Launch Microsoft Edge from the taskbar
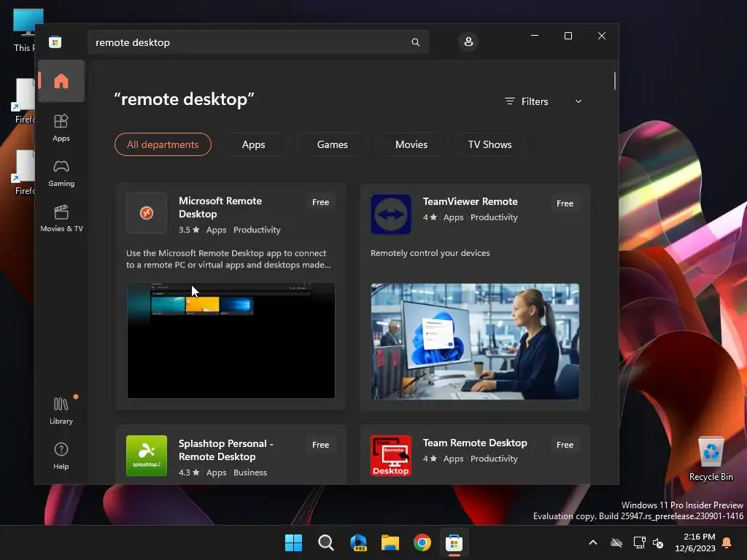 coord(358,542)
